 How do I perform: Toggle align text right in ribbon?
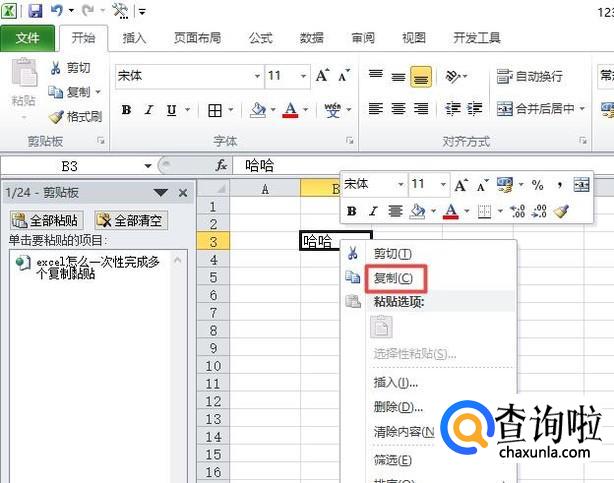pyautogui.click(x=421, y=109)
